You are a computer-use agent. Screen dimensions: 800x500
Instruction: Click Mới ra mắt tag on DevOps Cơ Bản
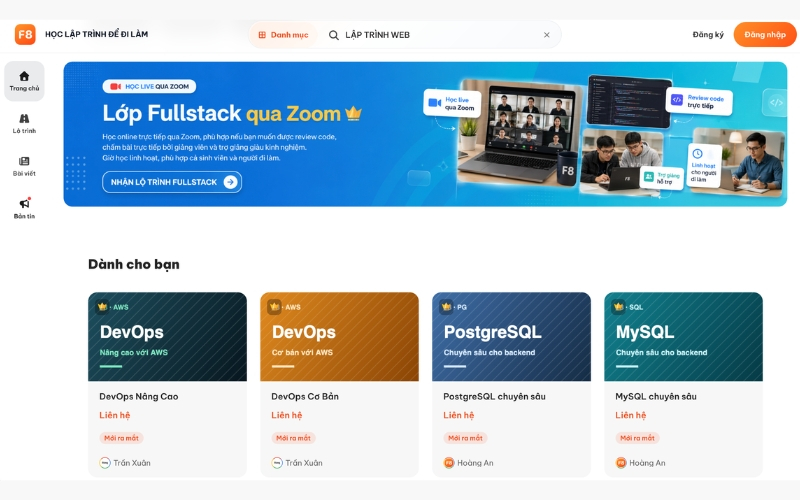point(293,438)
